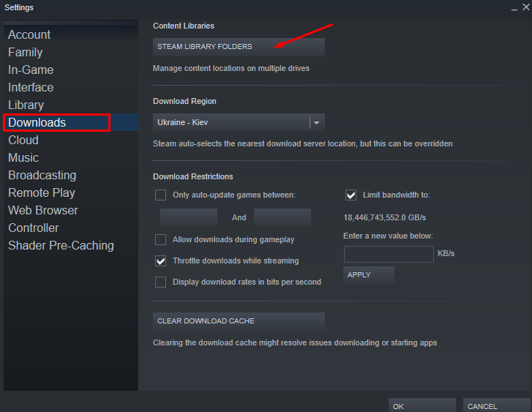
Task: Click the 18,446,743,552.0 GB/s bandwidth value
Action: coord(385,217)
